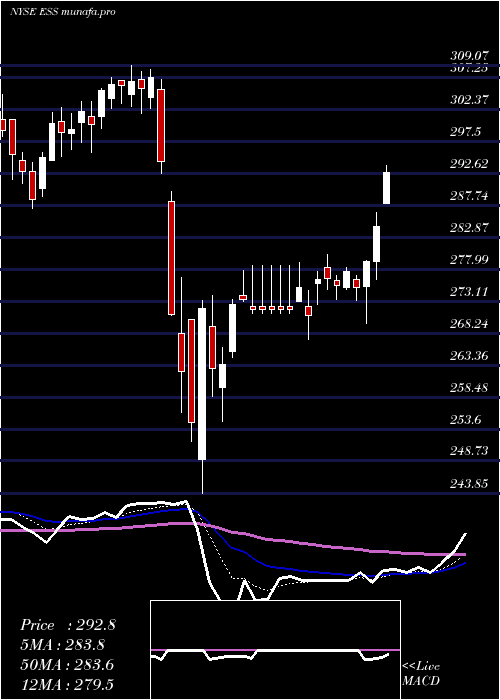Select the 12MA : 279.5 readout

[x=68, y=684]
